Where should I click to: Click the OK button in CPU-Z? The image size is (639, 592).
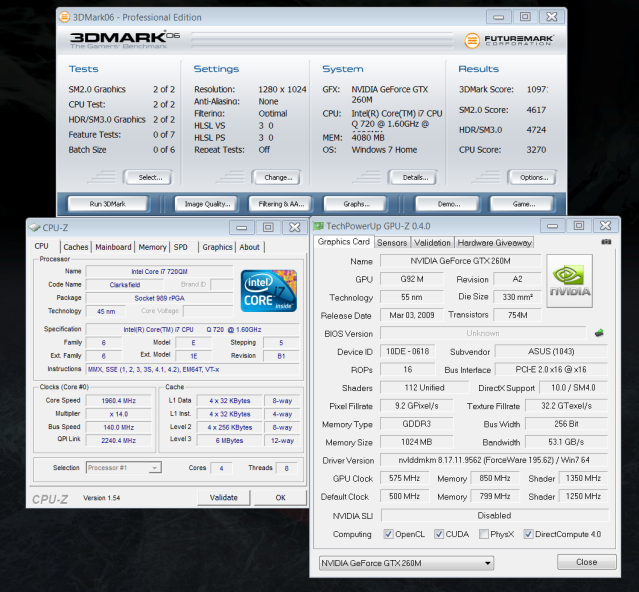(x=280, y=497)
